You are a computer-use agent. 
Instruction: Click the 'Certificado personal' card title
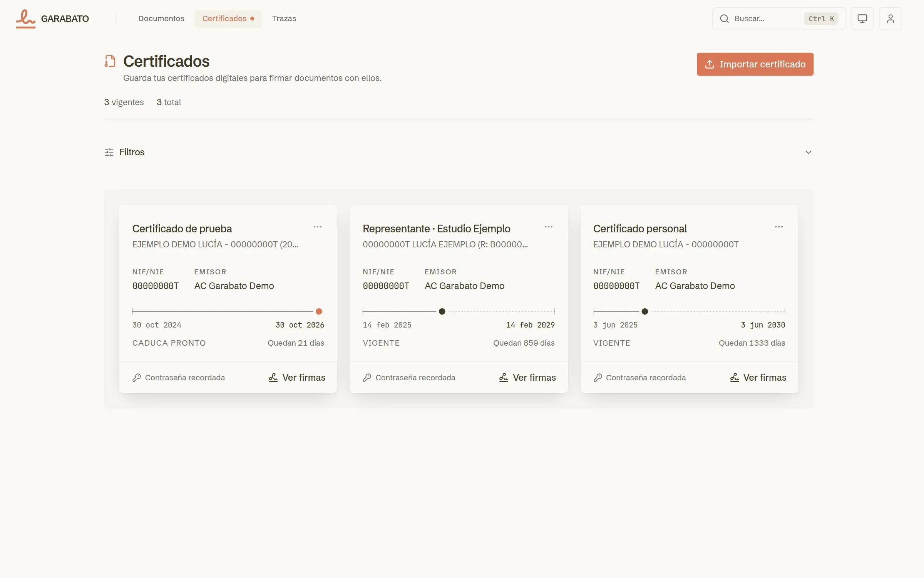pyautogui.click(x=639, y=229)
